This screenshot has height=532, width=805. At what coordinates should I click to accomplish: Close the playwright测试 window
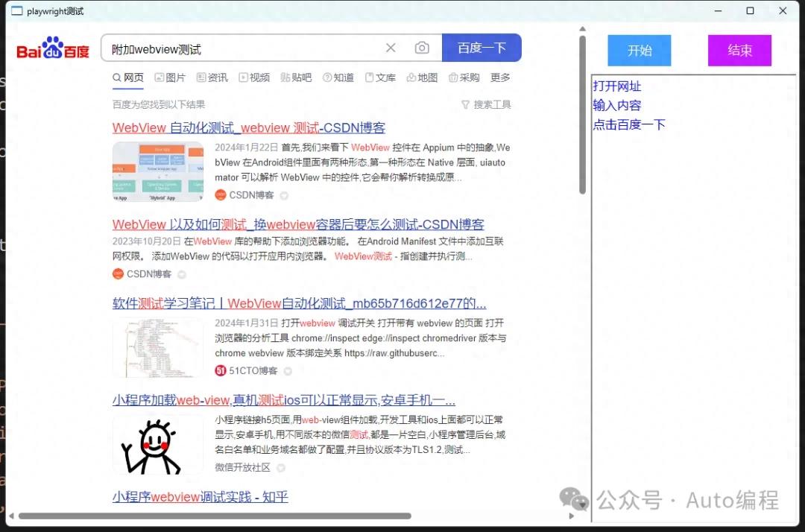click(783, 10)
